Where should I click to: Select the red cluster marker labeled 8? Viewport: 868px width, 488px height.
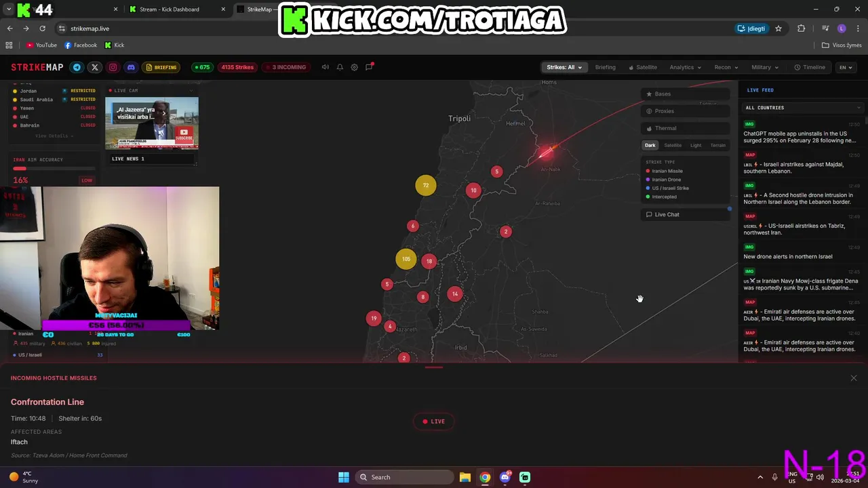click(x=422, y=297)
